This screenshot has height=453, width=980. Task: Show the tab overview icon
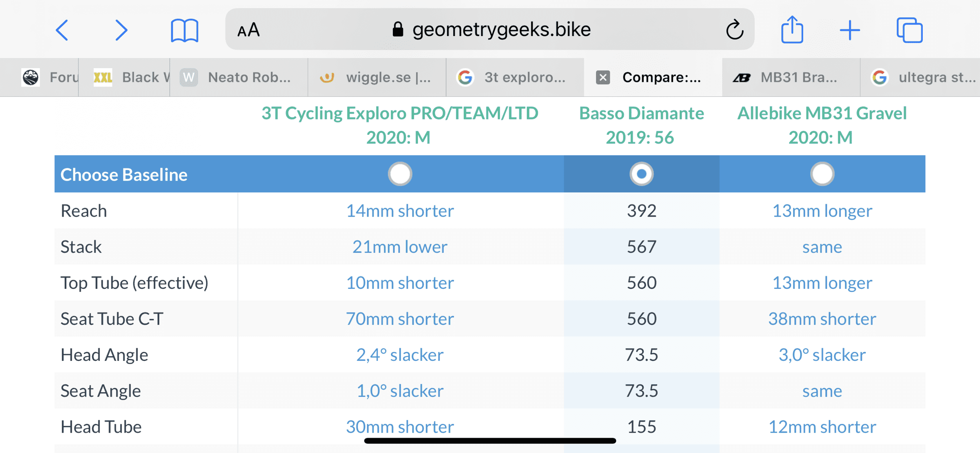[909, 30]
